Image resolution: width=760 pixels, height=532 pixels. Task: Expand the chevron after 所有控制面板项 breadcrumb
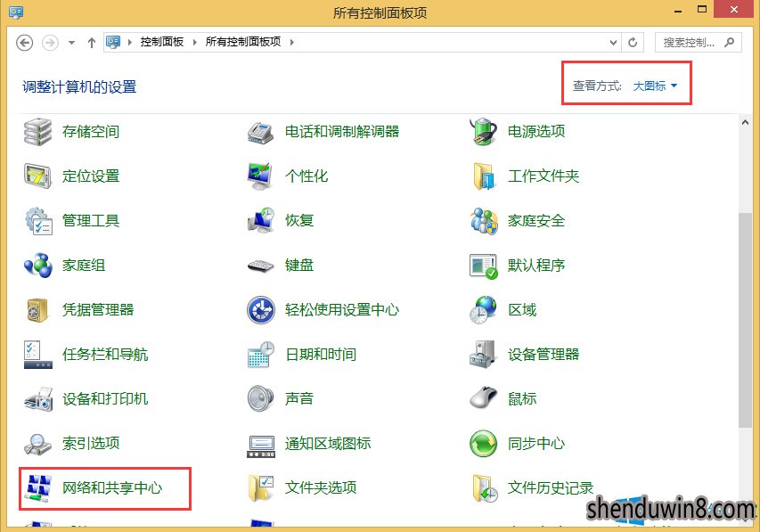tap(291, 42)
